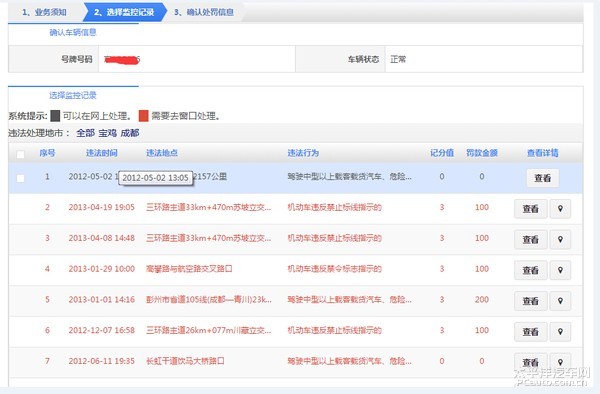
Task: View details of 2013-04-08 14:48 violation
Action: pyautogui.click(x=531, y=239)
